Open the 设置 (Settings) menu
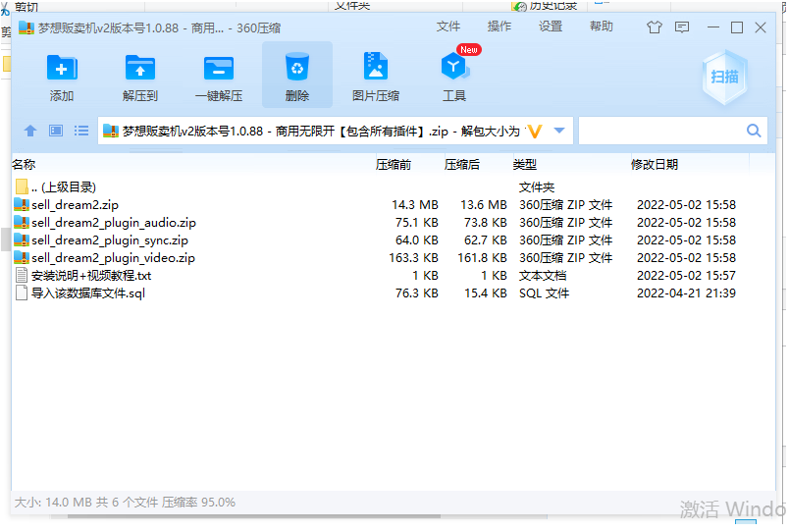This screenshot has width=789, height=532. pyautogui.click(x=551, y=27)
